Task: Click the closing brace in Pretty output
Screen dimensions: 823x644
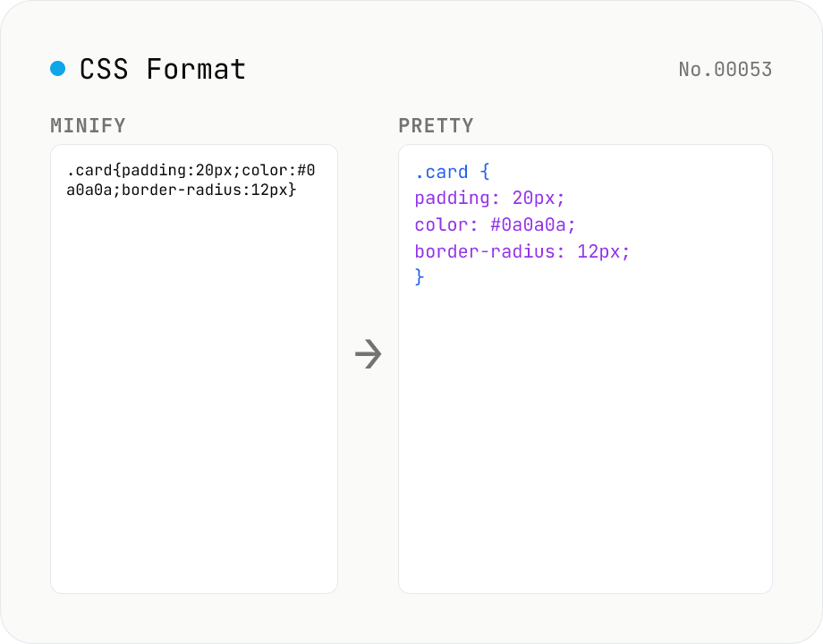Action: (x=420, y=277)
